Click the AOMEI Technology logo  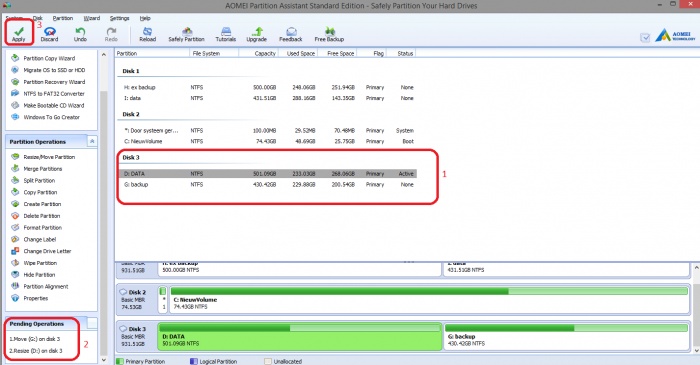click(x=675, y=36)
